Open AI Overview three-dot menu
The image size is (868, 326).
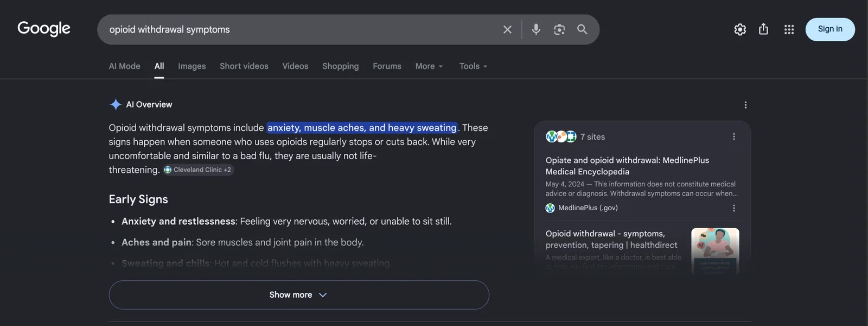(745, 105)
